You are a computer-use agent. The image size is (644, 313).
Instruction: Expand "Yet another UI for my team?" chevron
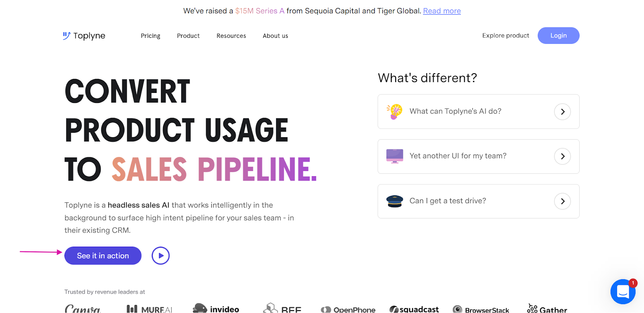coord(562,156)
